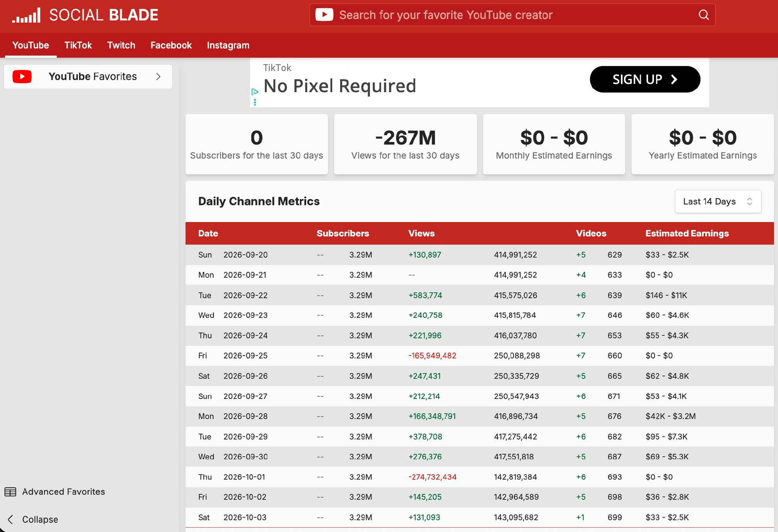The width and height of the screenshot is (778, 532).
Task: Click the Collapse sidebar arrow icon
Action: click(11, 520)
